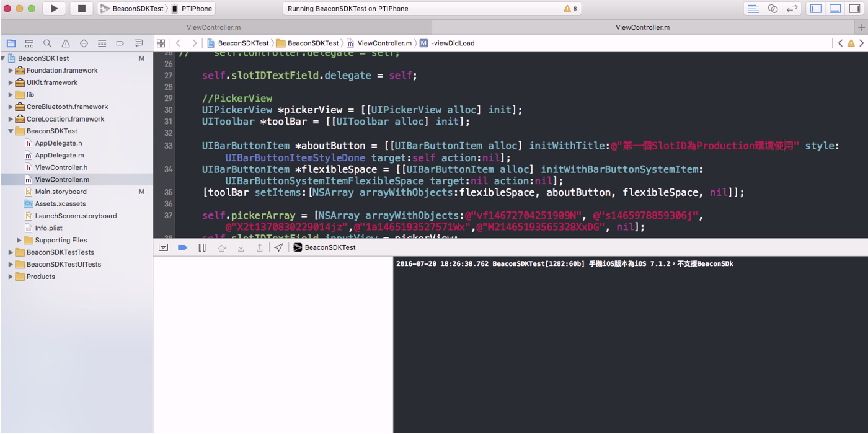The height and width of the screenshot is (434, 868).
Task: Expand the Supporting Files group
Action: (x=19, y=241)
